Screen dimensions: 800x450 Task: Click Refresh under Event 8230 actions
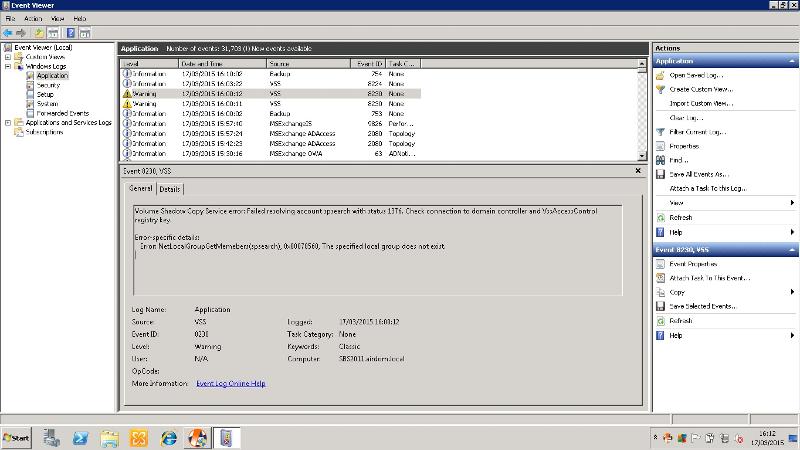681,321
